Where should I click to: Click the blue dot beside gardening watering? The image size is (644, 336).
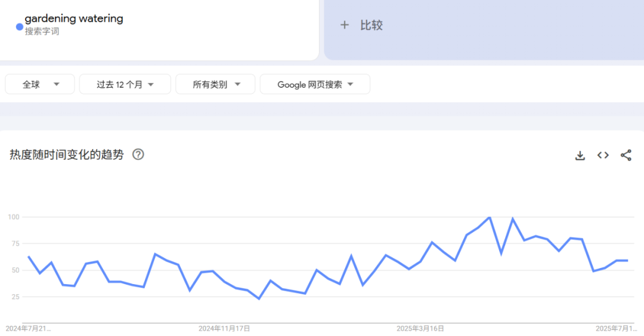pos(19,27)
